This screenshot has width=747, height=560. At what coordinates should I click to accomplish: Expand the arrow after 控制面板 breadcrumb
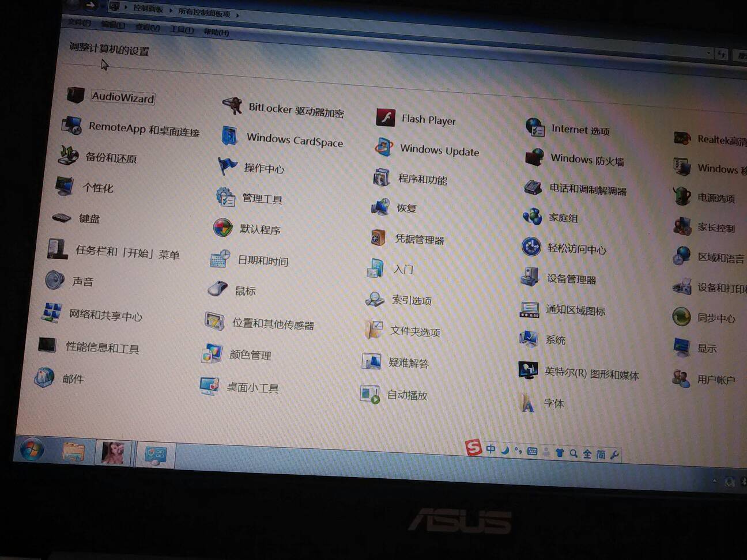tap(171, 10)
